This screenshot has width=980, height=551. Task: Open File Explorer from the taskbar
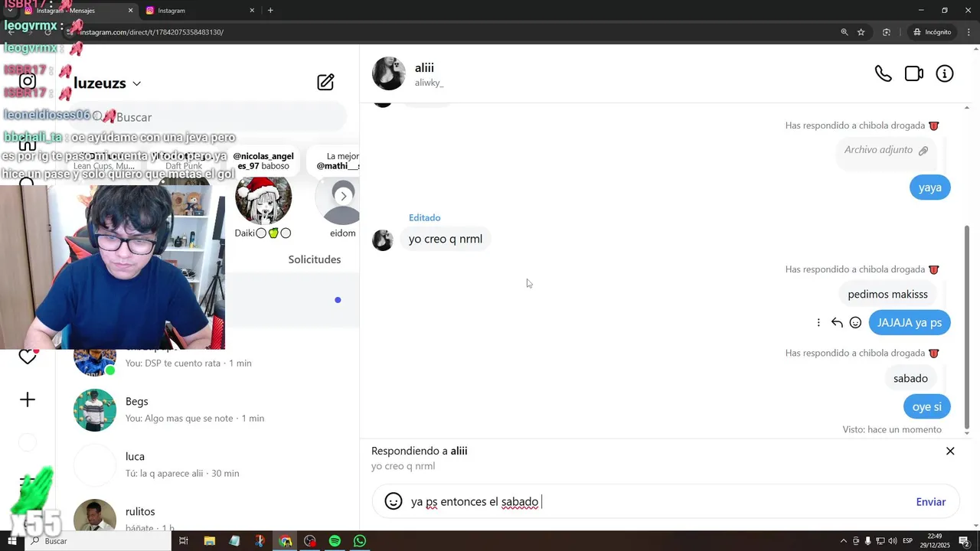pyautogui.click(x=209, y=541)
